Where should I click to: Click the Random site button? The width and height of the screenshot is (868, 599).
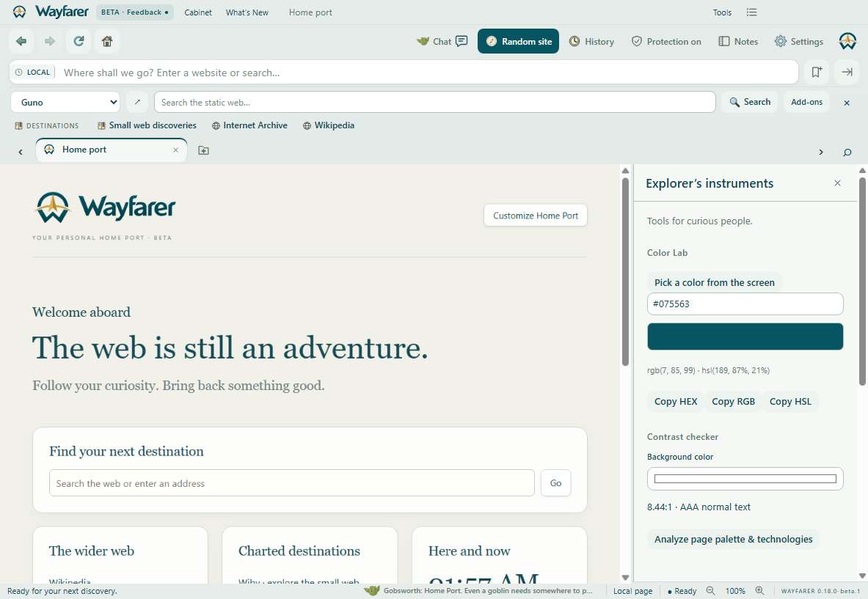[519, 42]
